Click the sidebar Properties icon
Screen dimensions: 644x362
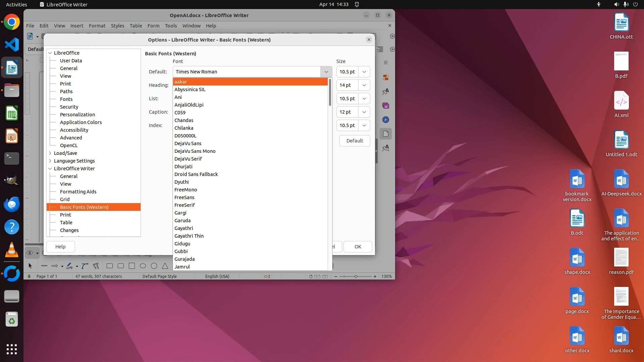click(386, 77)
